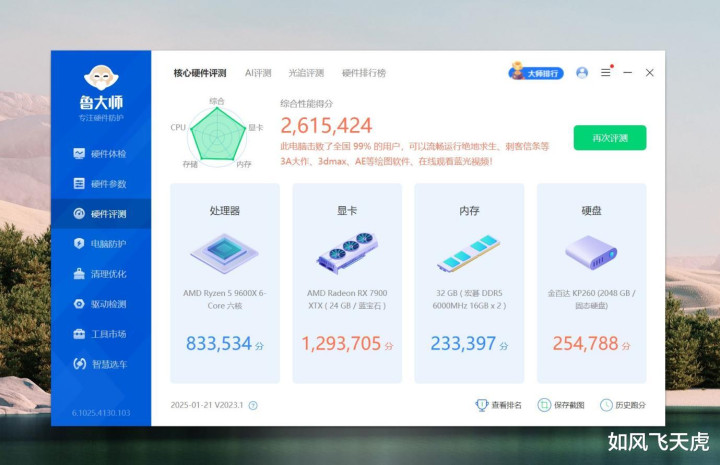Click the 处理器 card heading
The image size is (720, 465).
pyautogui.click(x=225, y=211)
